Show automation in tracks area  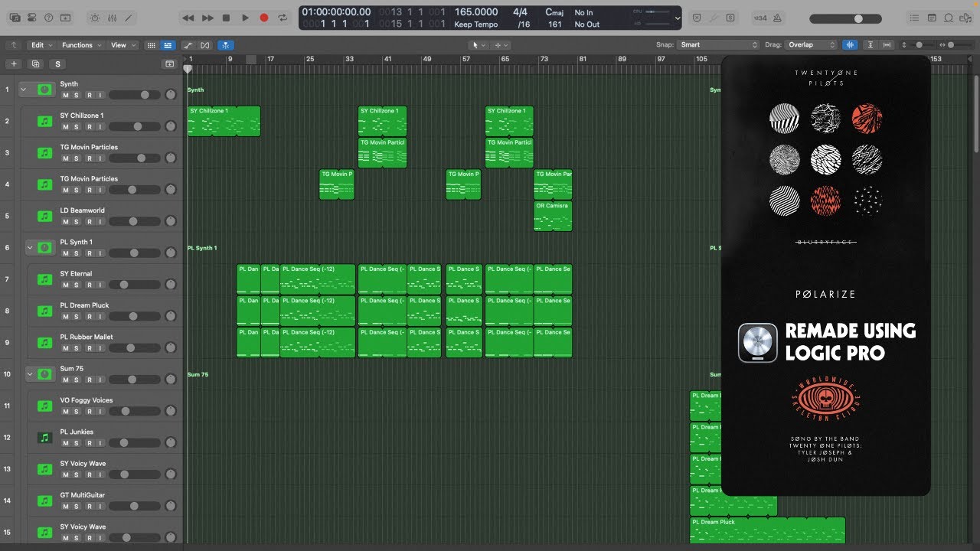pyautogui.click(x=188, y=45)
